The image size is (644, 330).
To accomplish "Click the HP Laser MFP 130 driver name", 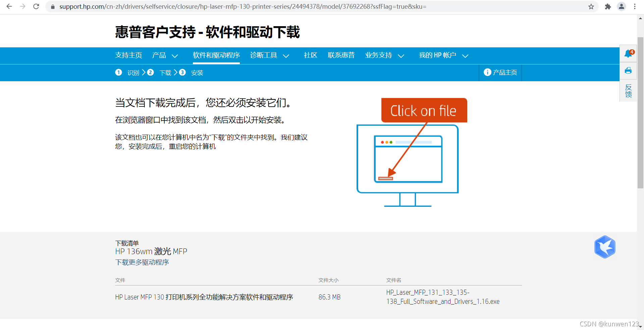I will click(204, 297).
